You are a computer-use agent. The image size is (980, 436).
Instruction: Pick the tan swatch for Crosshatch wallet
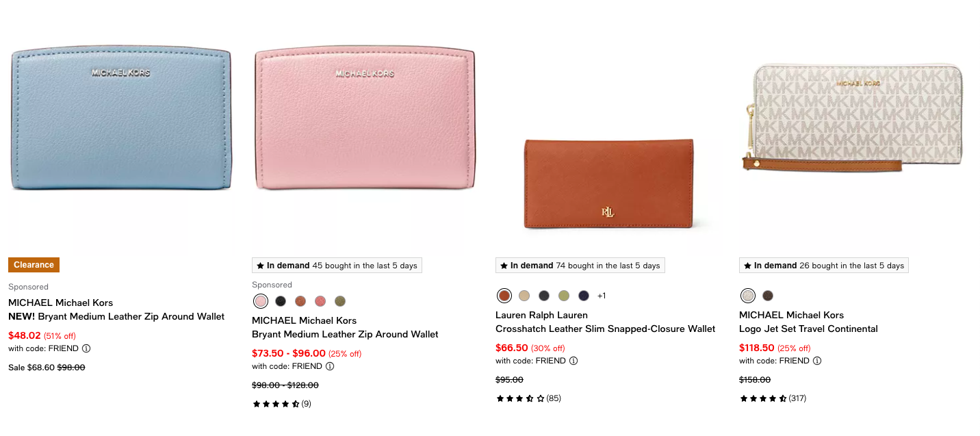pyautogui.click(x=524, y=296)
